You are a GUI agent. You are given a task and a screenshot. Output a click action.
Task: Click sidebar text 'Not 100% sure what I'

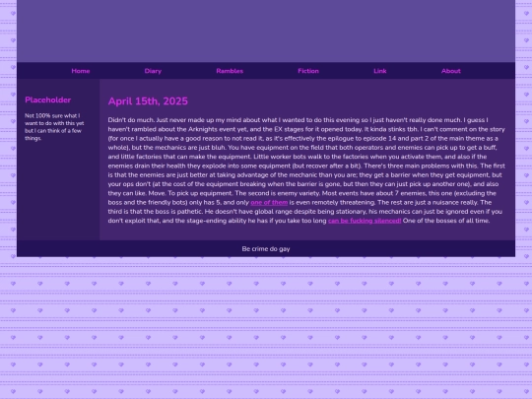click(52, 115)
